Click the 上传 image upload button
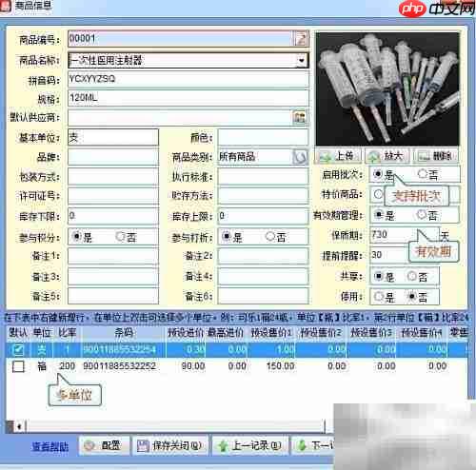476x470 pixels. coord(338,156)
